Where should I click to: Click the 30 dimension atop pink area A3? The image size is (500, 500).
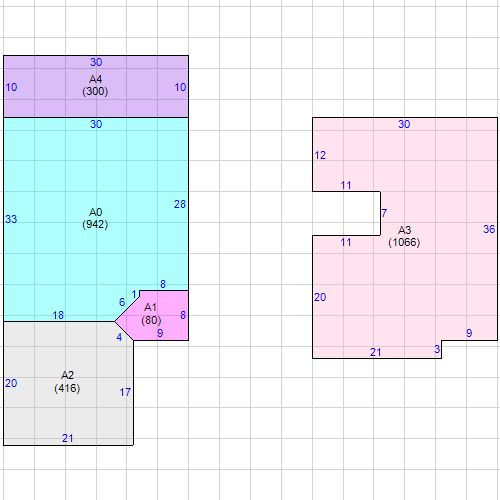click(x=404, y=124)
